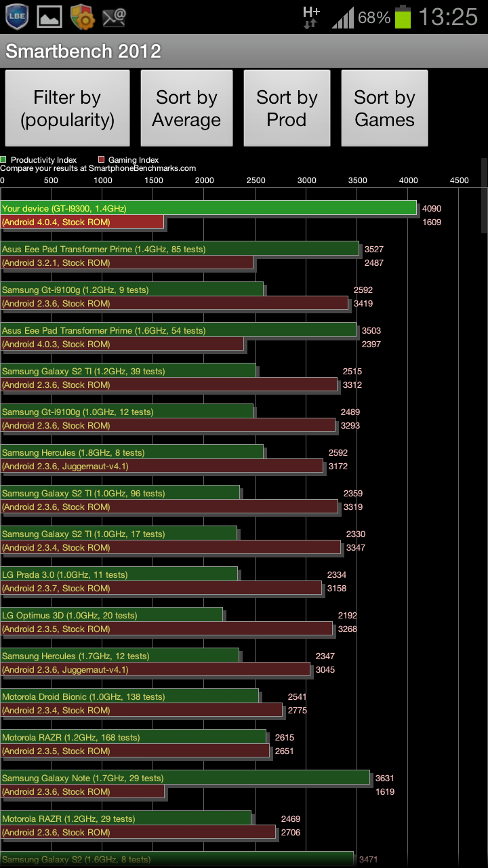This screenshot has height=868, width=488.
Task: Select Samsung Hercules (1.8GHz, 8 tests) row
Action: (x=131, y=452)
